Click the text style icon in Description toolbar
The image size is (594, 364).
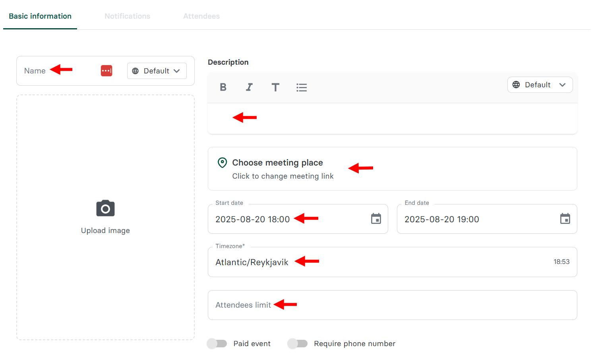point(275,87)
